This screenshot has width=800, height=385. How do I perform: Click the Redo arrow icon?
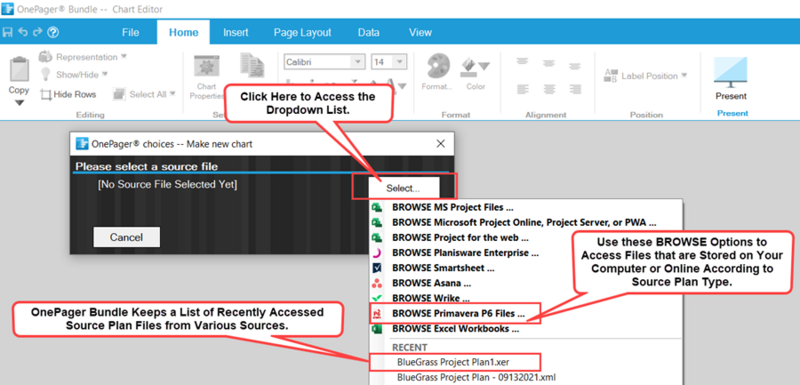pyautogui.click(x=37, y=32)
